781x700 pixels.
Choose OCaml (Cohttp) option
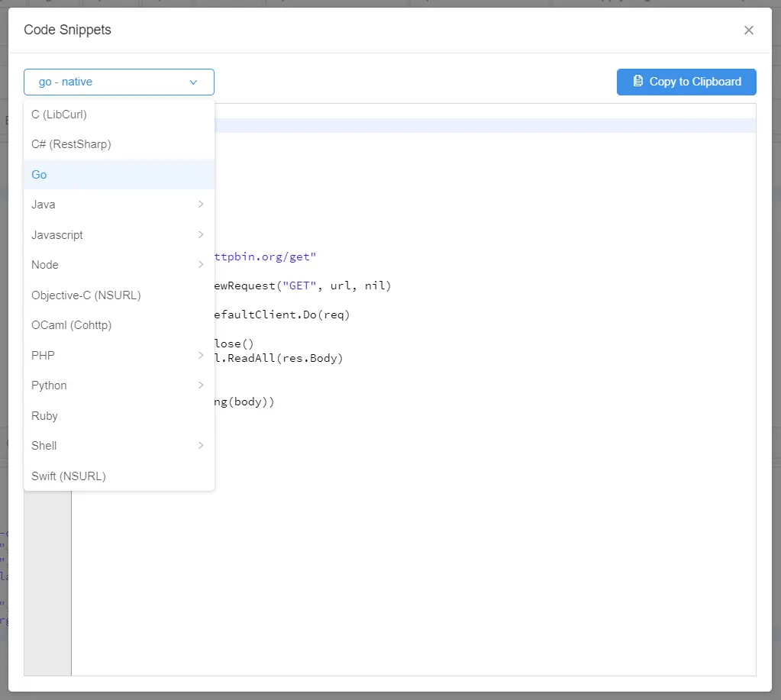pos(72,325)
